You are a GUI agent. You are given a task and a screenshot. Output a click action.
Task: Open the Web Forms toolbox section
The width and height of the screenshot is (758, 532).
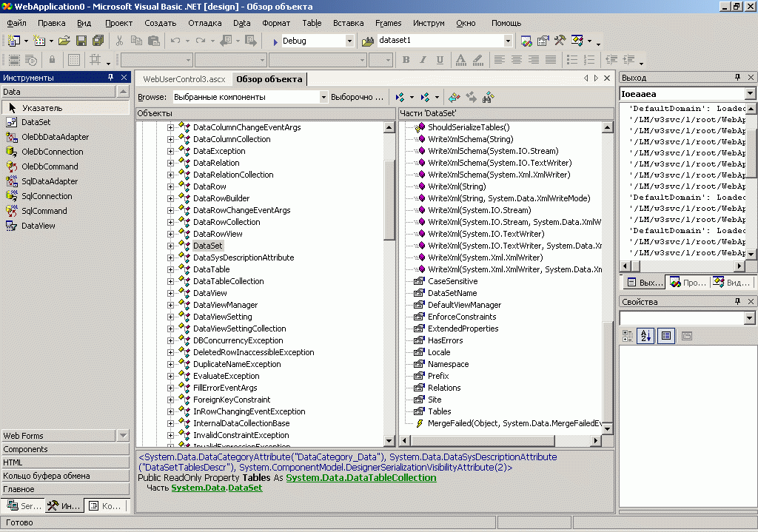click(x=58, y=436)
